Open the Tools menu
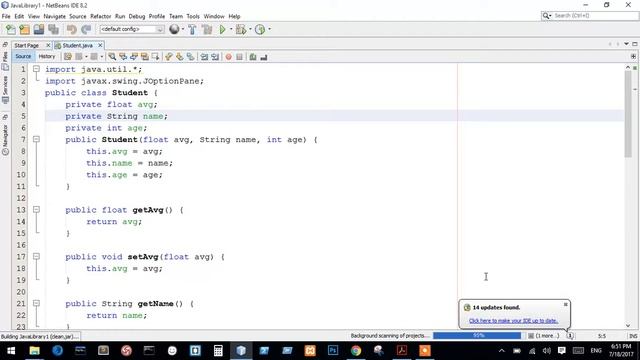This screenshot has width=640, height=360. click(x=193, y=16)
